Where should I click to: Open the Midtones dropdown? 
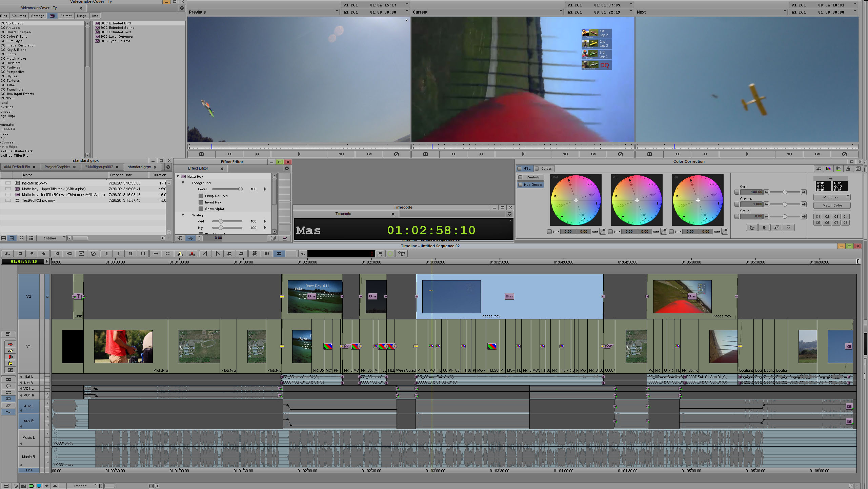(832, 197)
